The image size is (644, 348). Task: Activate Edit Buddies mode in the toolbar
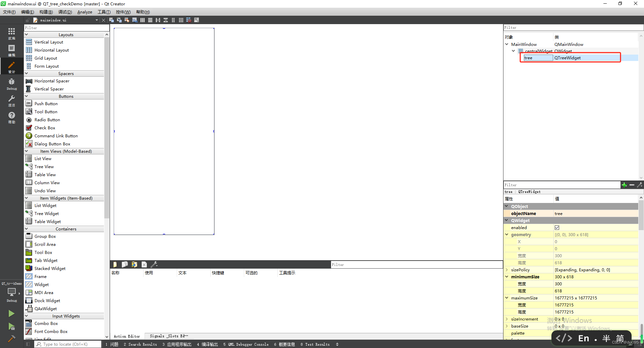pyautogui.click(x=127, y=20)
